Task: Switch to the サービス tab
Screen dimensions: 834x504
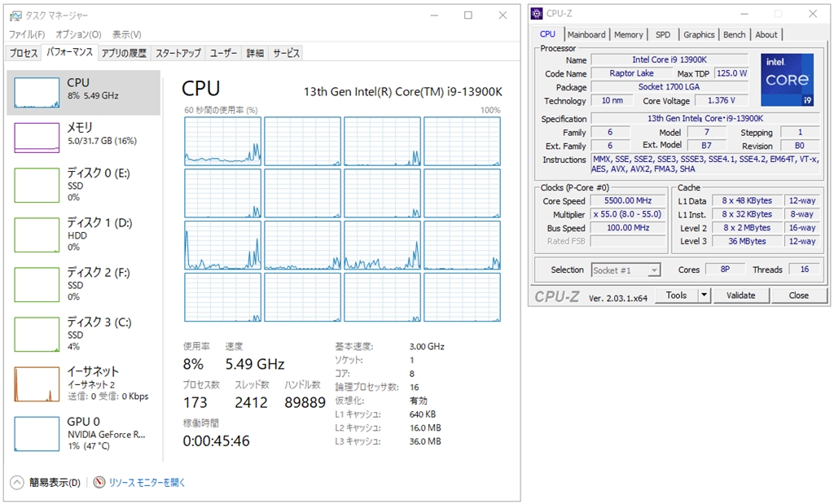Action: click(x=286, y=53)
